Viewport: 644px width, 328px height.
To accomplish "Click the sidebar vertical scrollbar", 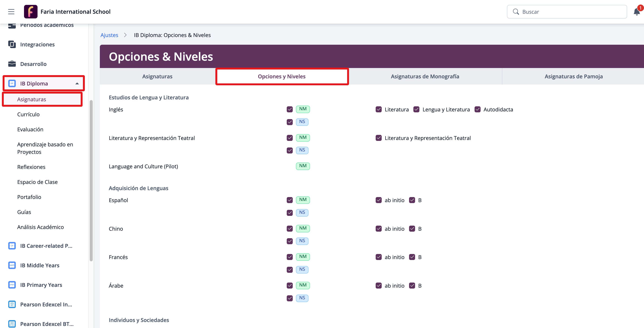I will tap(91, 180).
